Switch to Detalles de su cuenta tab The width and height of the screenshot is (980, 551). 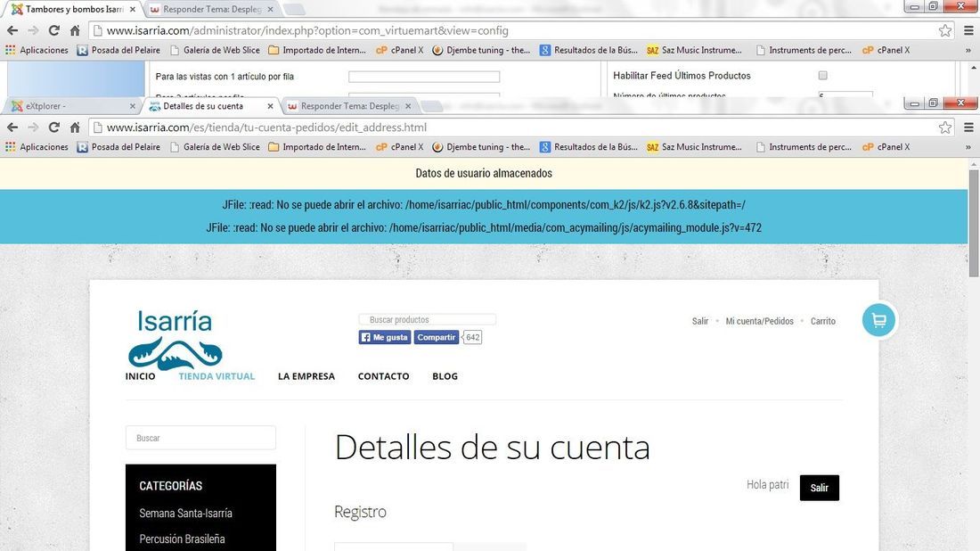pyautogui.click(x=209, y=106)
